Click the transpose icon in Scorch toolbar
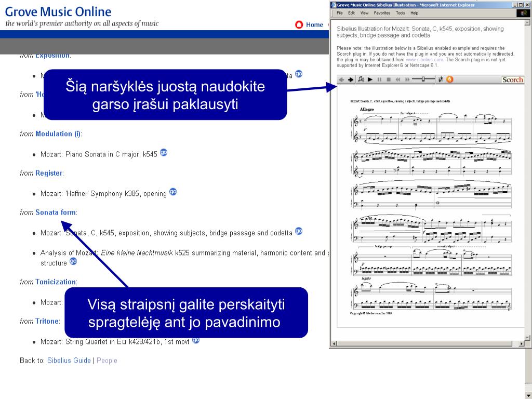This screenshot has width=532, height=399. (441, 79)
